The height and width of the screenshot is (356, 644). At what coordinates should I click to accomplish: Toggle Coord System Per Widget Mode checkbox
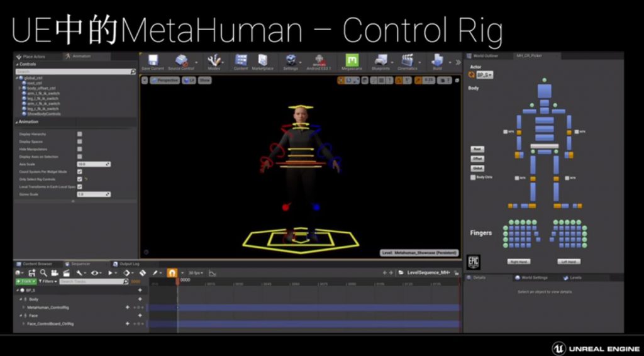pyautogui.click(x=79, y=172)
